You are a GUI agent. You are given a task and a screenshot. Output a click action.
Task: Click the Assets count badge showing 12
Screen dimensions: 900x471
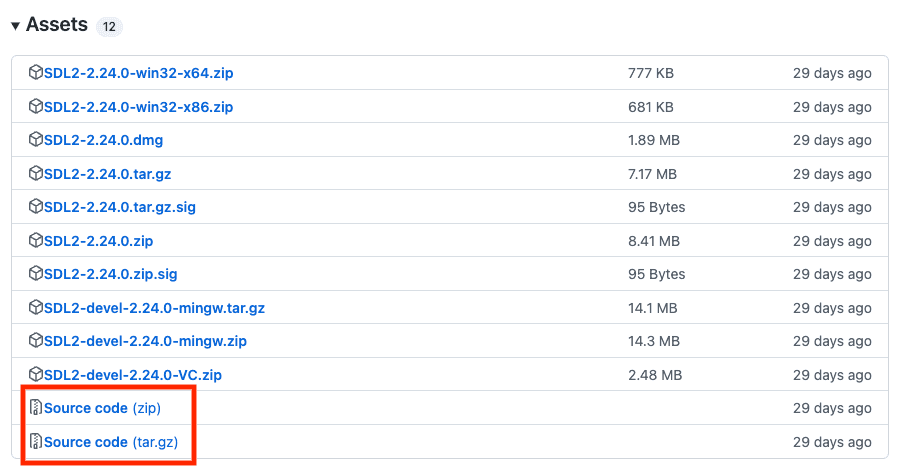[109, 26]
